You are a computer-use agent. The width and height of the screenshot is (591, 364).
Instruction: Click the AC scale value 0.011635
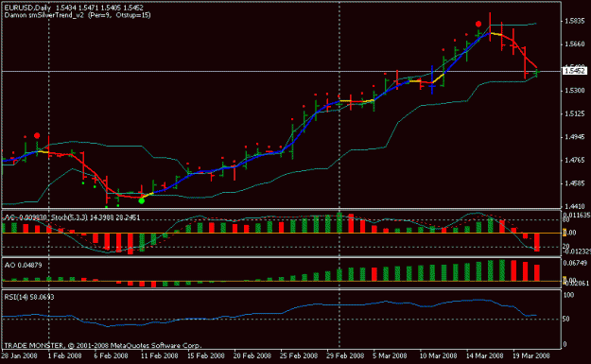click(577, 215)
